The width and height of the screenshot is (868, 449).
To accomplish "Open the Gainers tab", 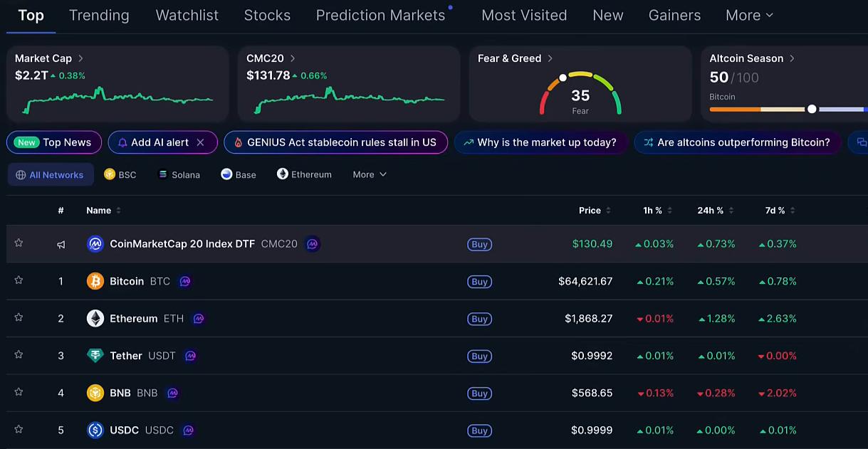I will click(674, 15).
